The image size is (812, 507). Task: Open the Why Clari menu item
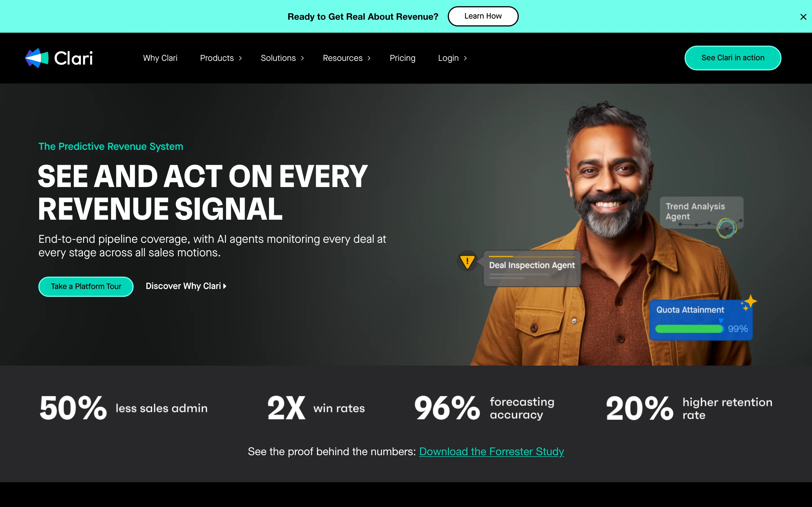point(160,58)
